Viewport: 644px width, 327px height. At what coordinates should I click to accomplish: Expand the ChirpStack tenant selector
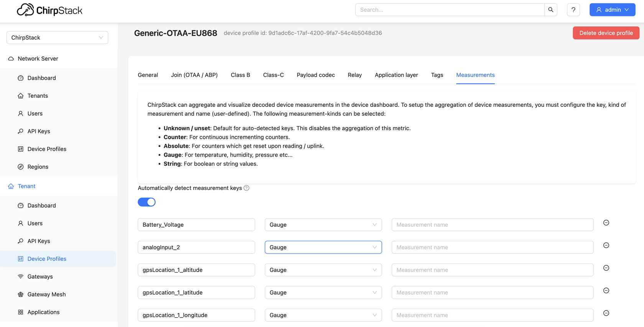[x=57, y=38]
